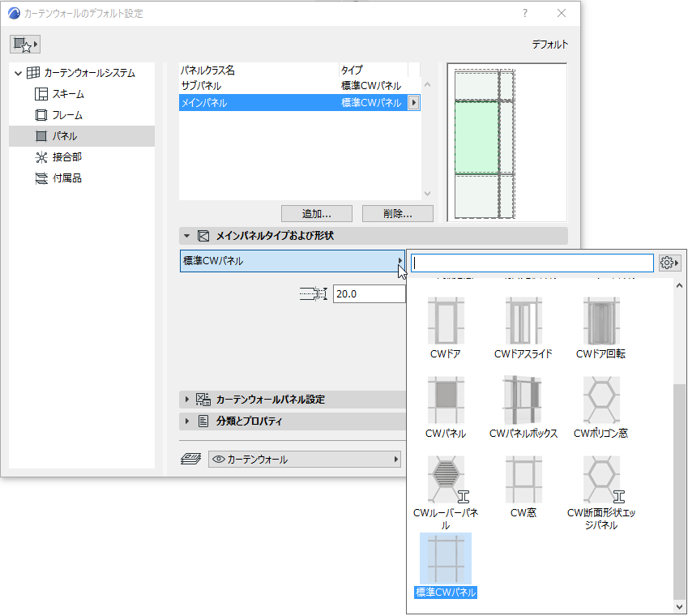Click the 削除... button
The width and height of the screenshot is (688, 616).
pos(397,213)
